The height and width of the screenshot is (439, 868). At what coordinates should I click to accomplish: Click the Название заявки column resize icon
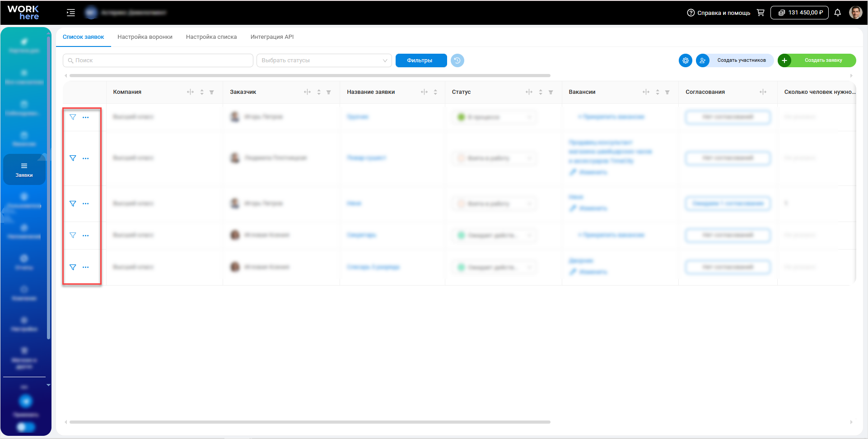coord(424,92)
